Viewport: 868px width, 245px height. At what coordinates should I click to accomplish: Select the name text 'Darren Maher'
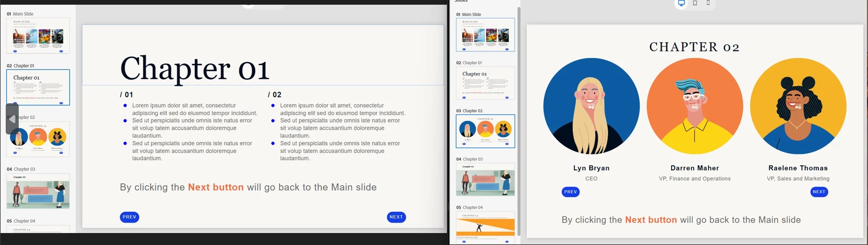[695, 168]
